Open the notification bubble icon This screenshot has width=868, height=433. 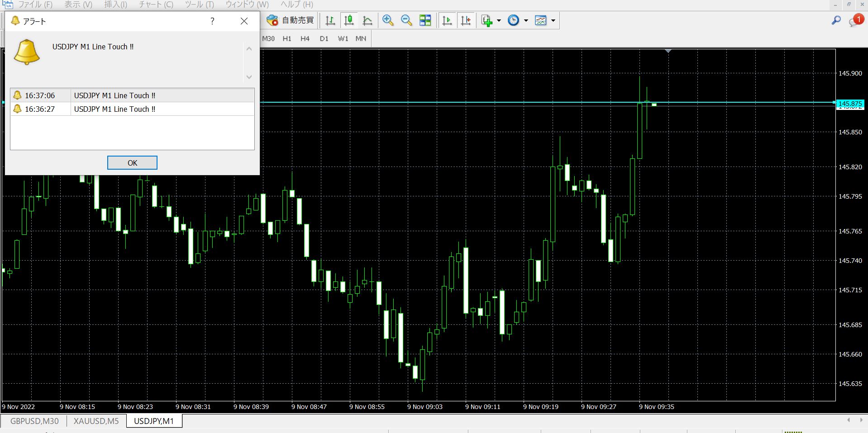[856, 21]
